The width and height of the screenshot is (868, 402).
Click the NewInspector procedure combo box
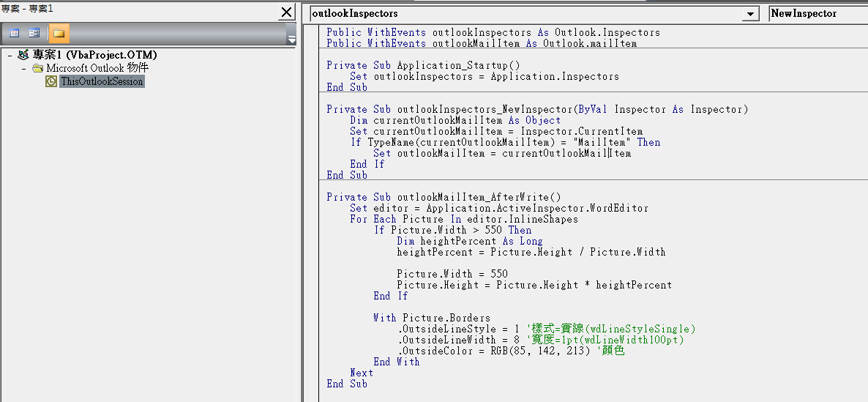818,14
